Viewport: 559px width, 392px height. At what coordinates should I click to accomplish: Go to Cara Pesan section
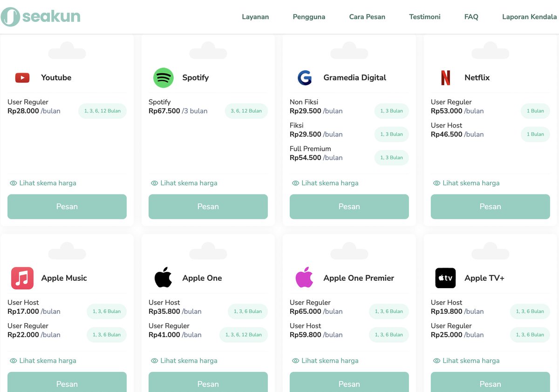367,17
